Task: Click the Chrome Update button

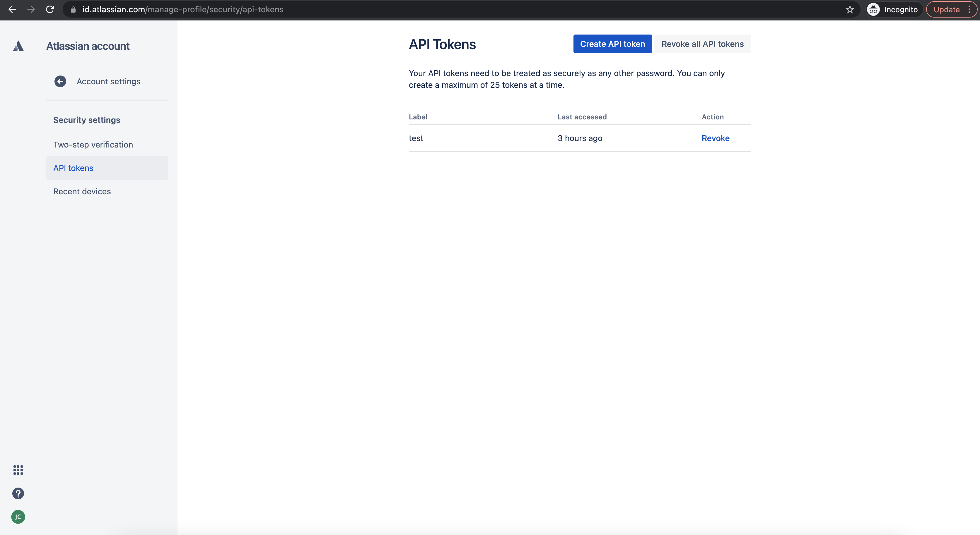Action: pyautogui.click(x=947, y=9)
